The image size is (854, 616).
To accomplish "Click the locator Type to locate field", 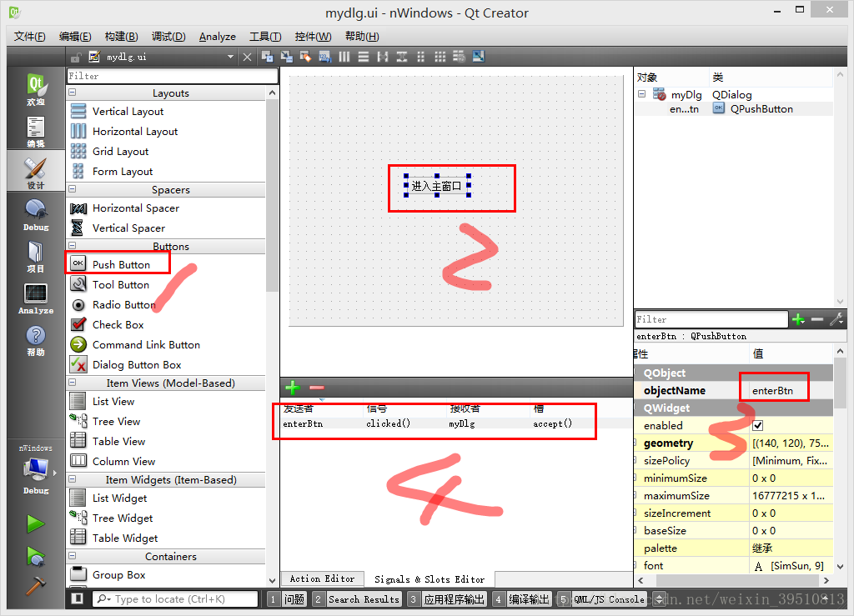I will tap(175, 599).
